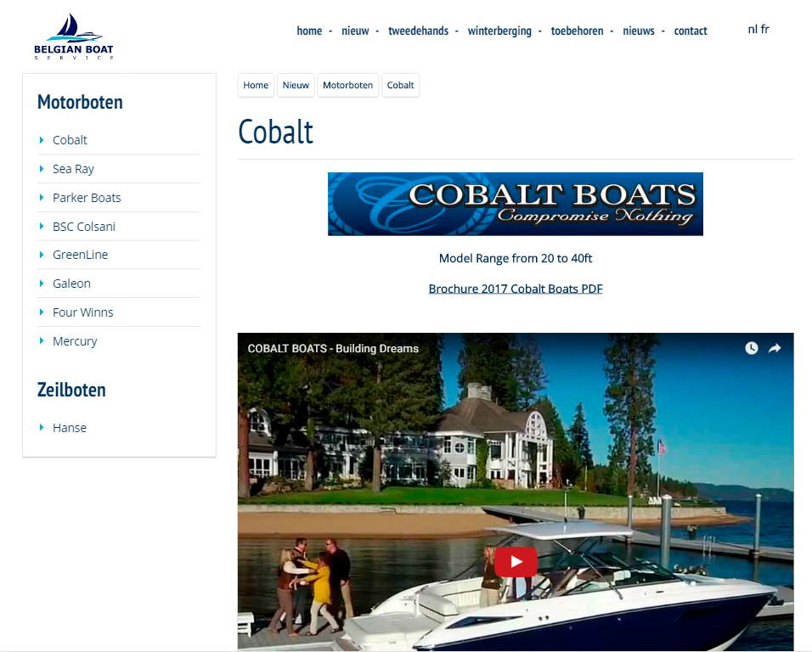This screenshot has height=652, width=812.
Task: Click the arrow bullet beside Four Winns
Action: coord(42,312)
